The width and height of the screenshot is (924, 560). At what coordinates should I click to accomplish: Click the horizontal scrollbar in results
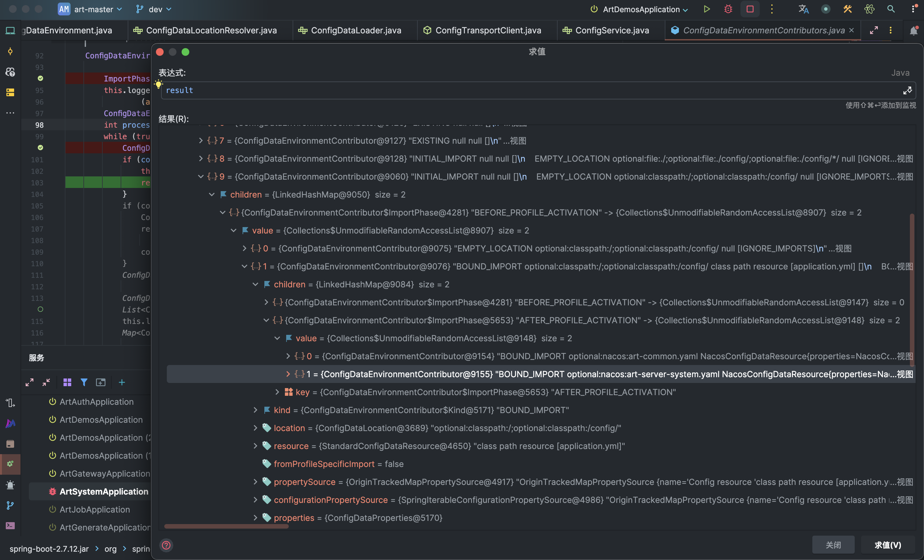pyautogui.click(x=226, y=526)
